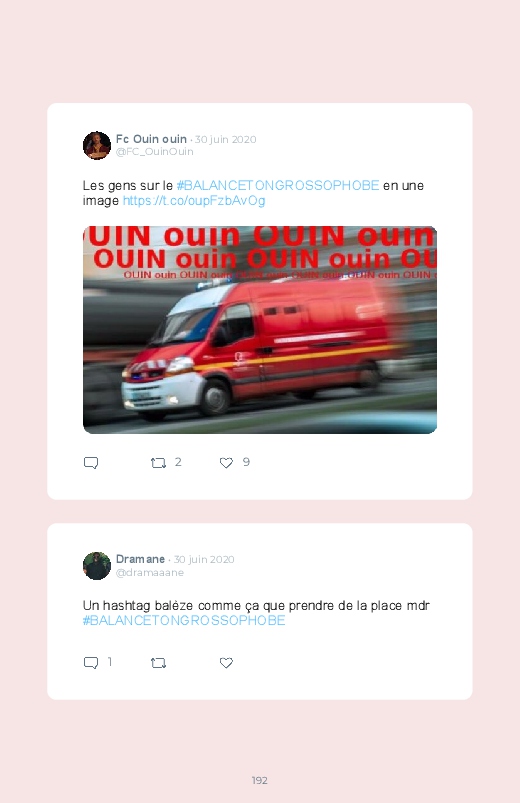Open Dramane's profile avatar
520x803 pixels.
97,566
